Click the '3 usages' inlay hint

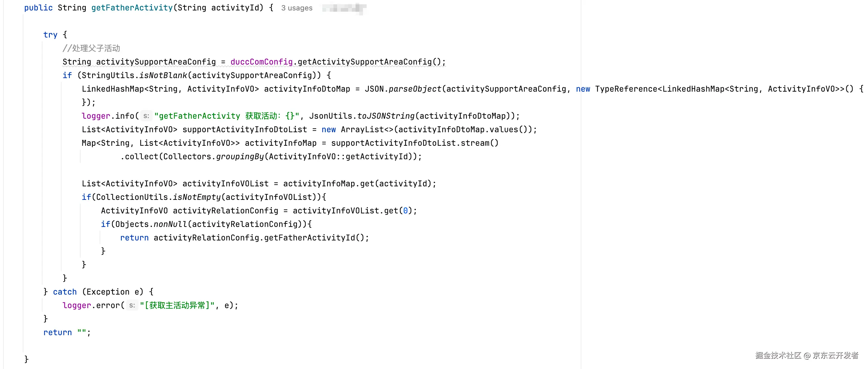tap(297, 8)
